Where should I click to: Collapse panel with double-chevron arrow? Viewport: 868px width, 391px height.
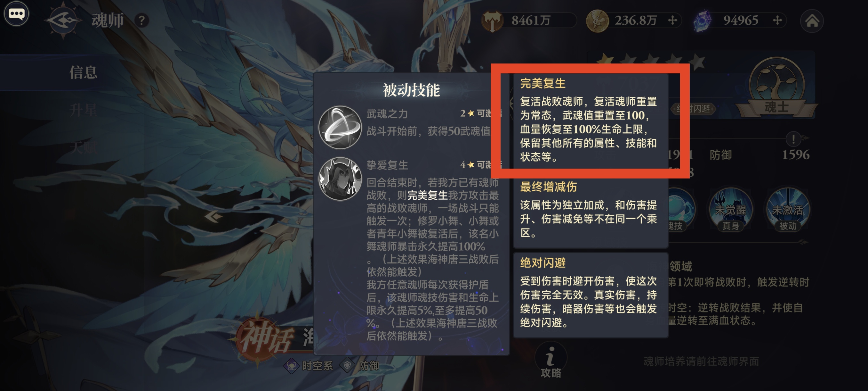pyautogui.click(x=213, y=216)
